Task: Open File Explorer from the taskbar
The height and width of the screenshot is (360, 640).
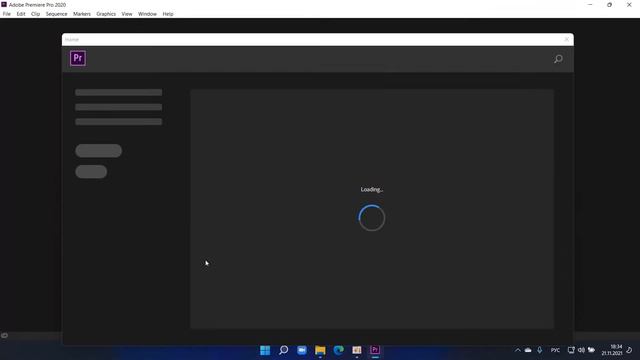Action: [320, 350]
